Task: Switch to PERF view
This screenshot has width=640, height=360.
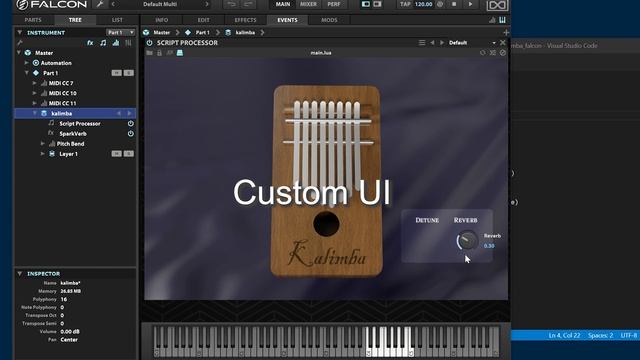Action: click(333, 4)
